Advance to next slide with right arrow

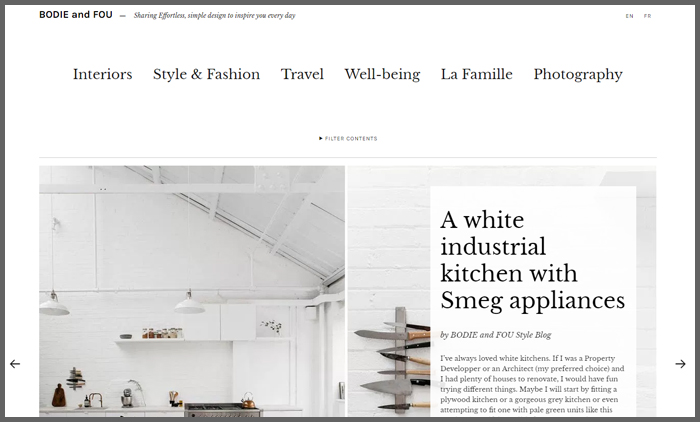[x=680, y=364]
